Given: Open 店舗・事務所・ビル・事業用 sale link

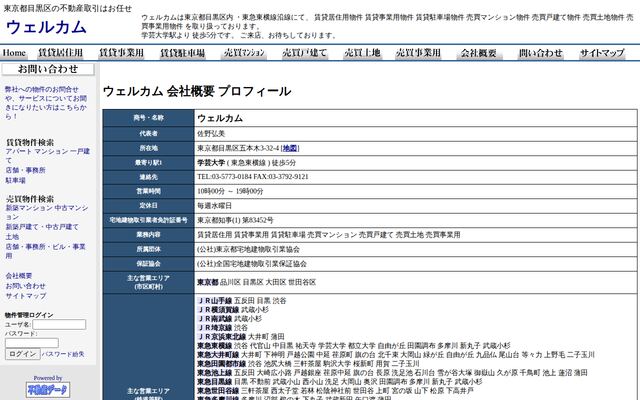Looking at the screenshot, I should [x=45, y=251].
